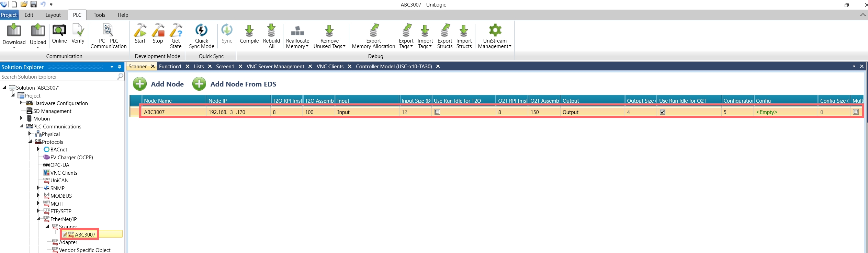Toggle Use Run Idle for T2O checkbox
Viewport: 868px width, 253px height.
(437, 112)
